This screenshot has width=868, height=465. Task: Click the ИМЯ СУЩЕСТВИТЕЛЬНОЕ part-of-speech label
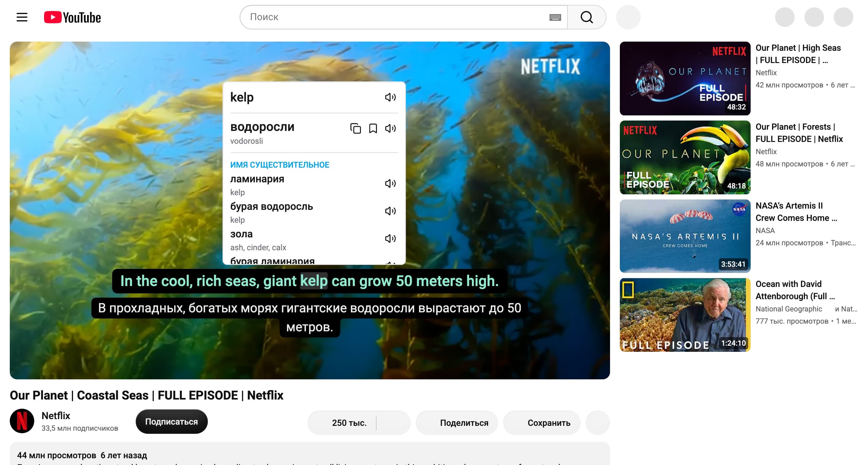pyautogui.click(x=280, y=165)
